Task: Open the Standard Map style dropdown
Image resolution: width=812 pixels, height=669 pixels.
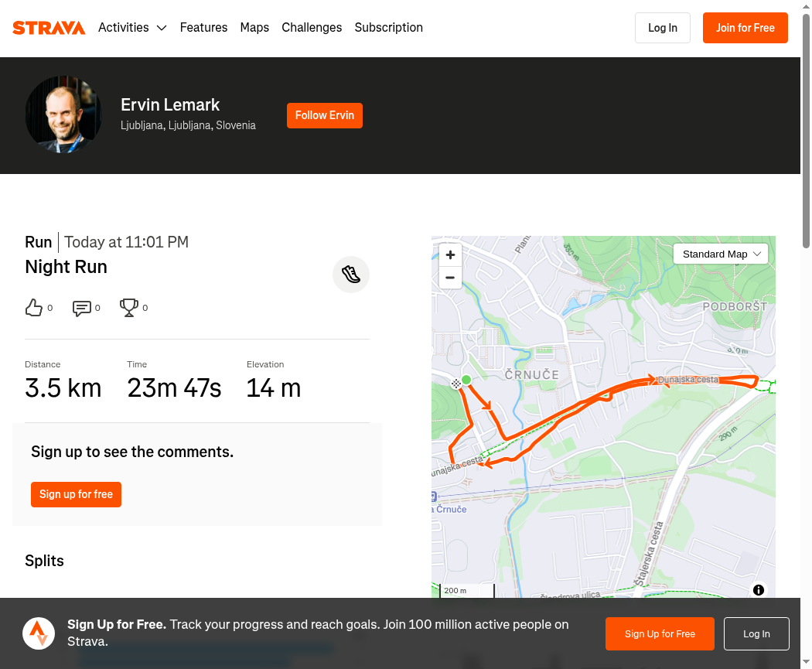Action: (720, 254)
